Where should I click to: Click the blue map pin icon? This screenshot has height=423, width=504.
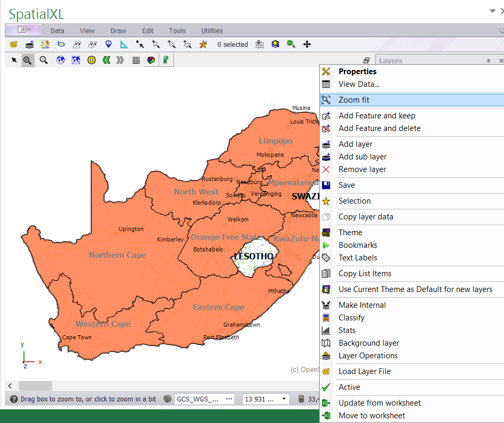(108, 45)
